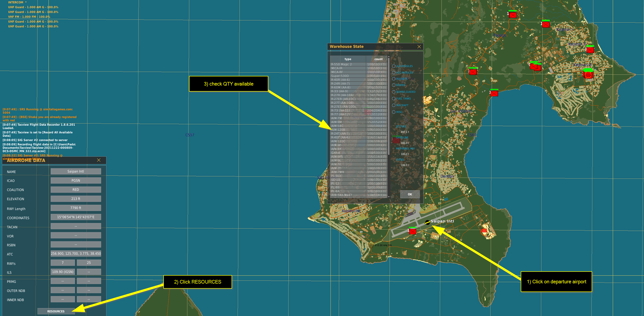
Task: Select the A2A MISSILES filter radio button
Action: pyautogui.click(x=394, y=66)
